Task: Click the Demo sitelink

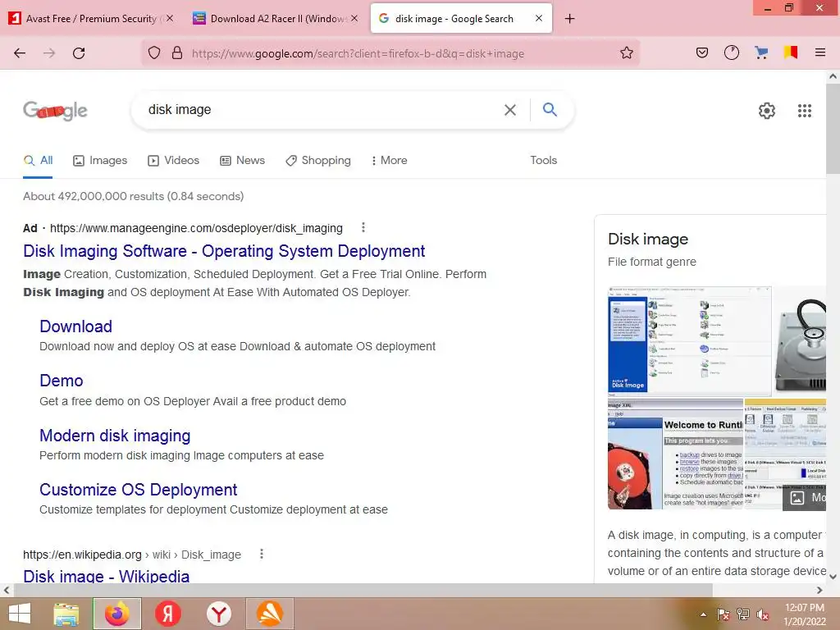Action: coord(61,381)
